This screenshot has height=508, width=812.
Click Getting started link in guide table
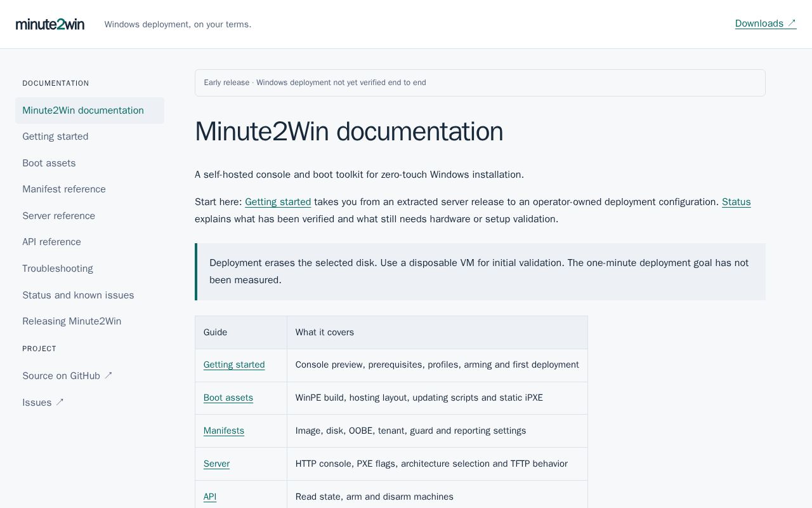coord(234,364)
